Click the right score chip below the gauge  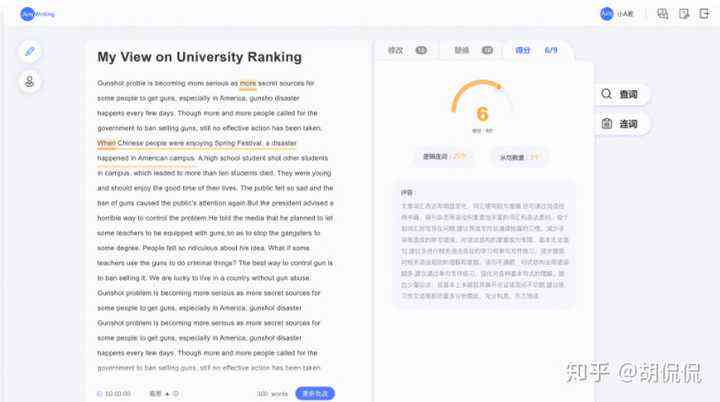(x=519, y=157)
